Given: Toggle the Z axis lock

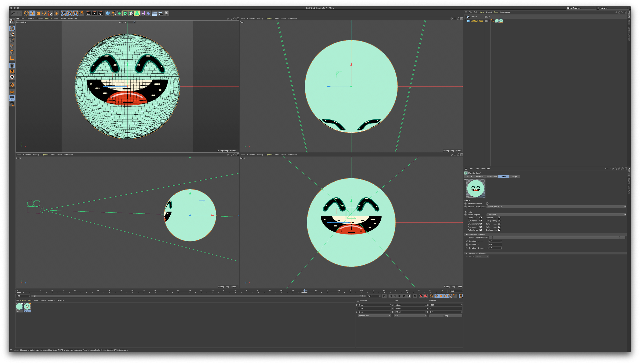Looking at the screenshot, I should (75, 13).
